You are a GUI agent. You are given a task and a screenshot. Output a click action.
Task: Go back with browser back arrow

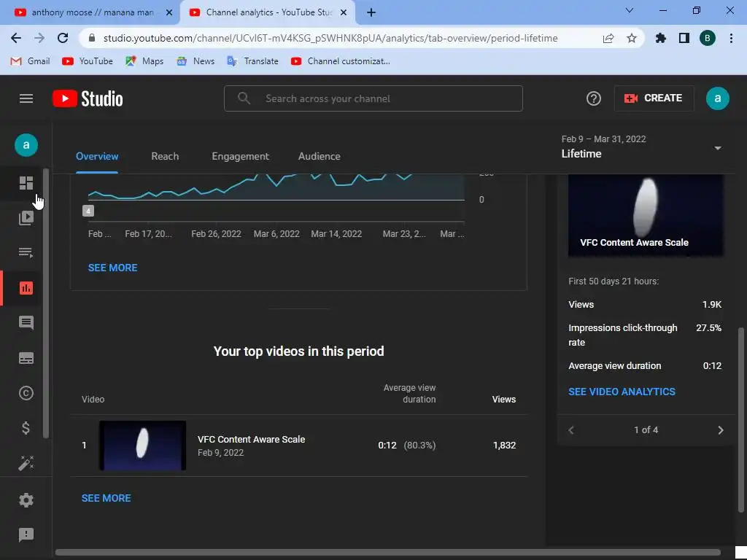pos(16,38)
